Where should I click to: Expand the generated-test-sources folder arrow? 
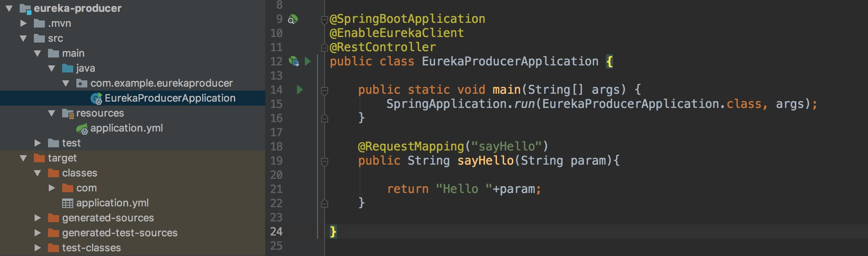(x=37, y=233)
